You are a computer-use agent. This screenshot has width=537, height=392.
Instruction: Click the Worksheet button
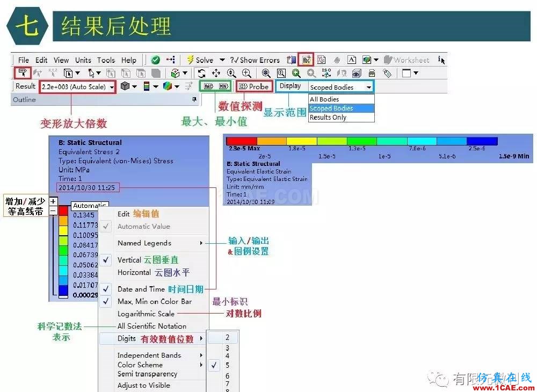click(x=407, y=60)
